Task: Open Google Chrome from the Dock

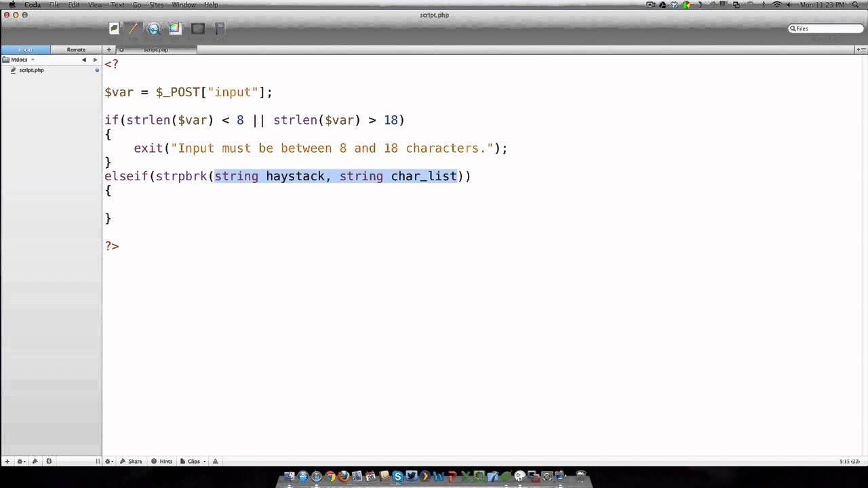Action: coord(330,476)
